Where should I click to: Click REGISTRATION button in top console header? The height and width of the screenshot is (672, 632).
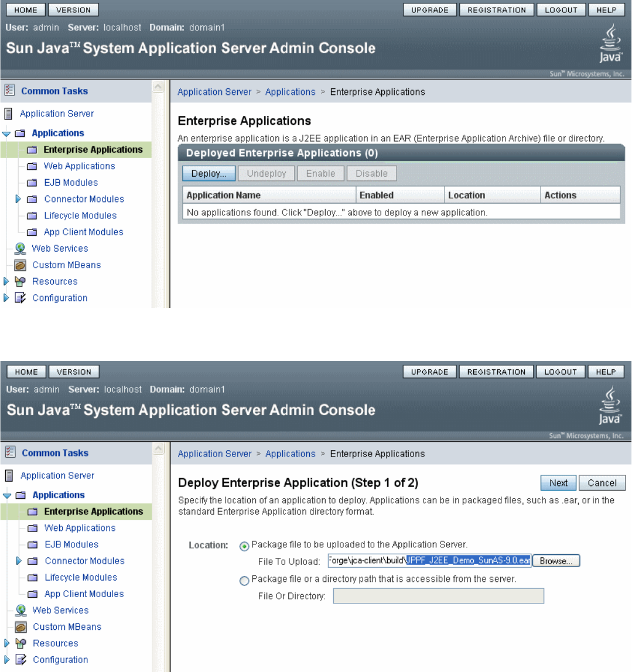tap(497, 10)
